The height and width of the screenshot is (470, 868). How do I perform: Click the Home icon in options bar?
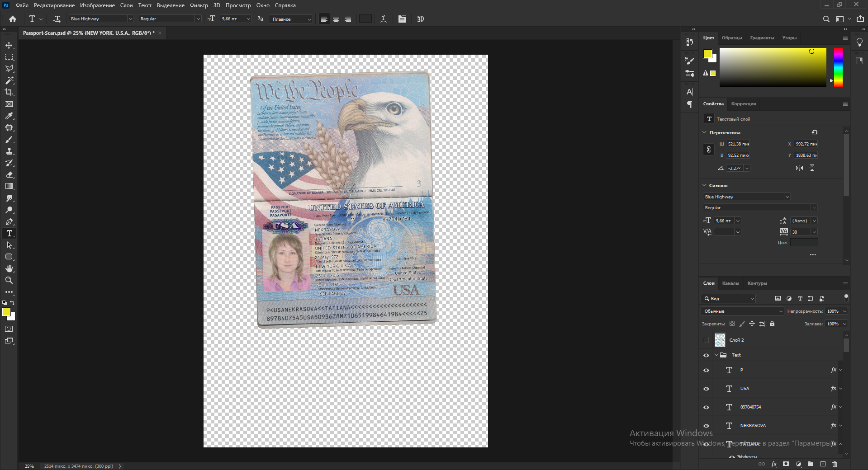click(13, 19)
